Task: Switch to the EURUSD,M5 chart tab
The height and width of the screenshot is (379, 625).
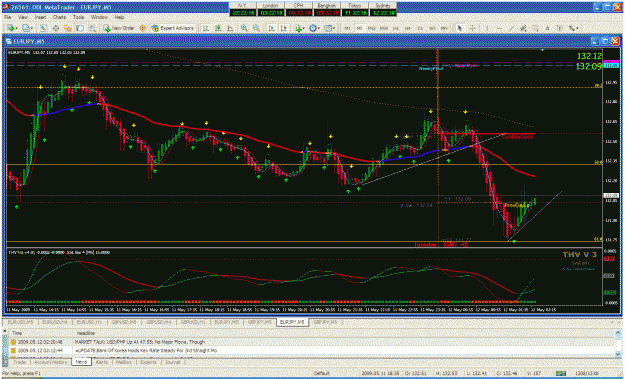Action: 22,322
